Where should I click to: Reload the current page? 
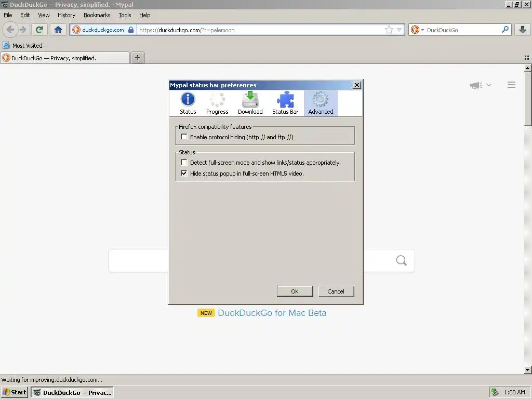click(39, 30)
